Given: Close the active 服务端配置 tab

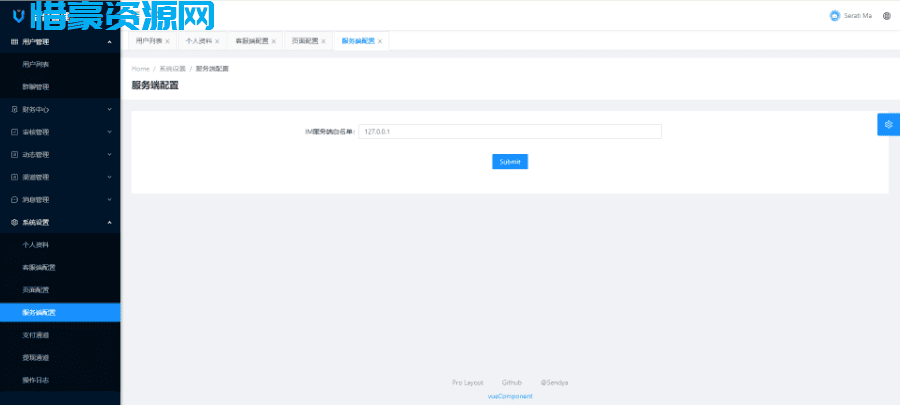Looking at the screenshot, I should 379,41.
